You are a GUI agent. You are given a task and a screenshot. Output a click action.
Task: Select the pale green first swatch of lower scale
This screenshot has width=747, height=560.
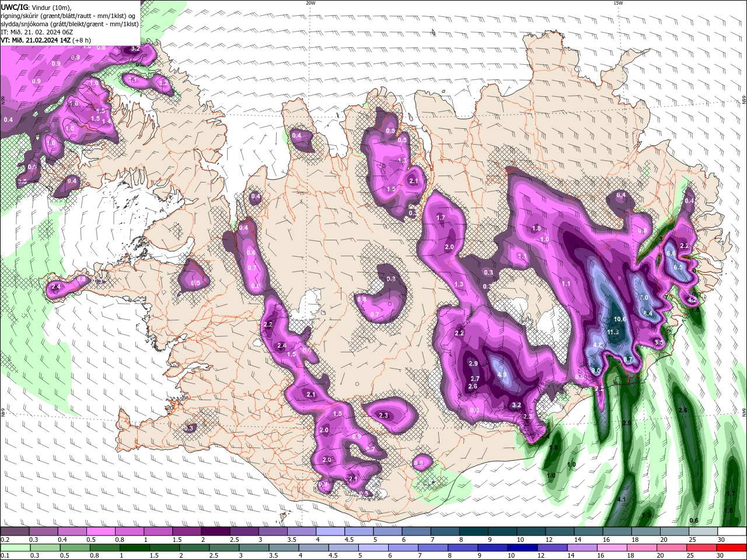[x=15, y=548]
